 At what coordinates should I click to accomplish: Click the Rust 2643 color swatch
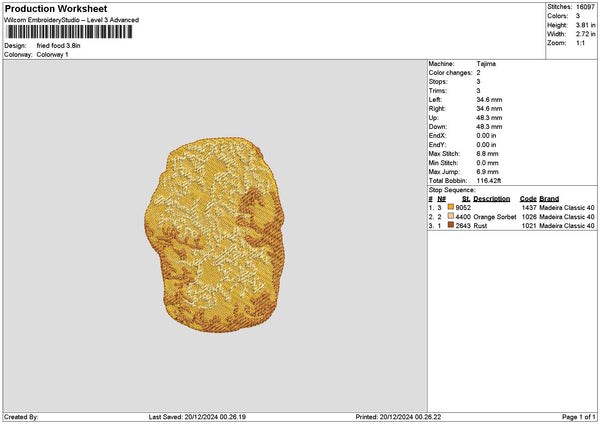pyautogui.click(x=451, y=225)
